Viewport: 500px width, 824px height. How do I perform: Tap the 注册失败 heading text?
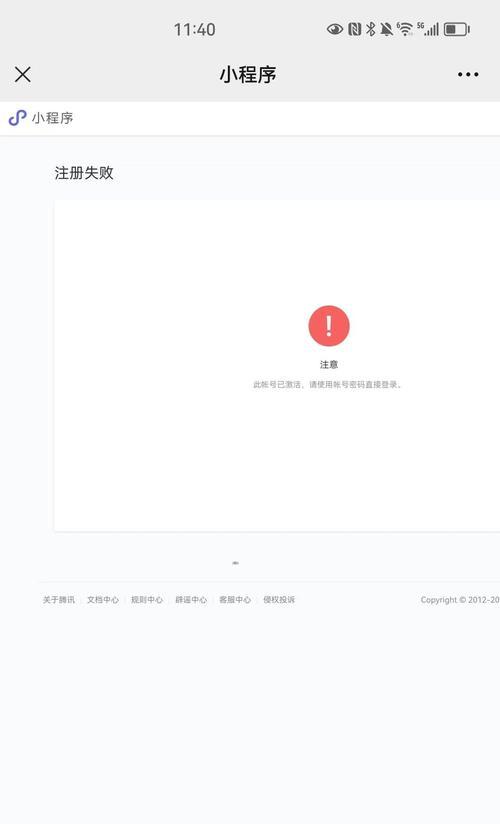coord(84,173)
